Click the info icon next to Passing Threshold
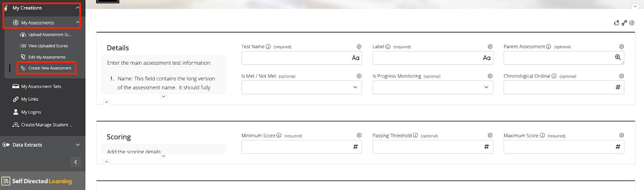Viewport: 644px width, 190px height. tap(415, 135)
